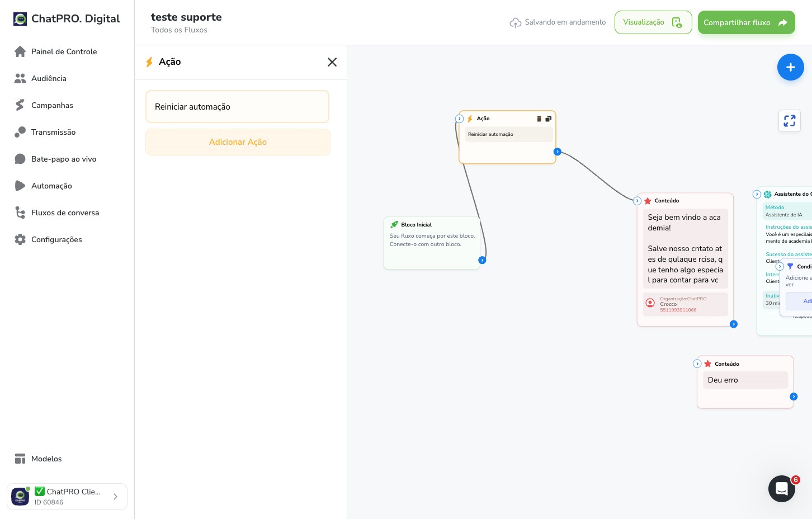Click the blue plus add-block button
The image size is (812, 519).
790,67
